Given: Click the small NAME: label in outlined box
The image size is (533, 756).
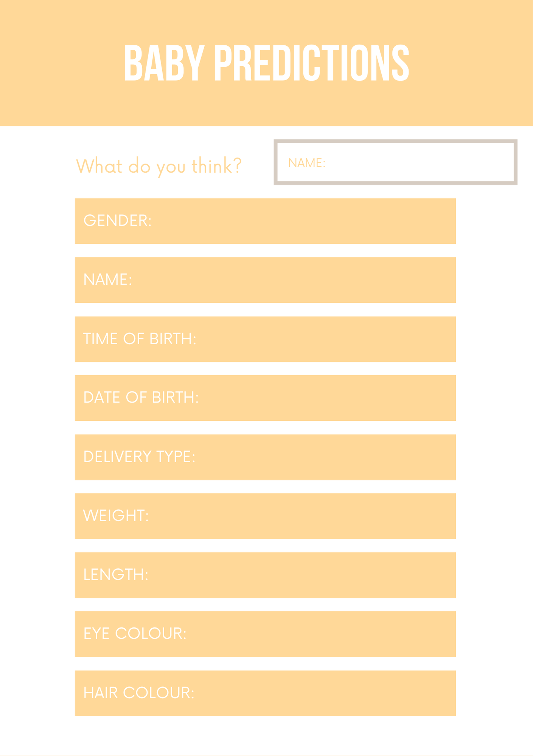Looking at the screenshot, I should click(x=306, y=163).
